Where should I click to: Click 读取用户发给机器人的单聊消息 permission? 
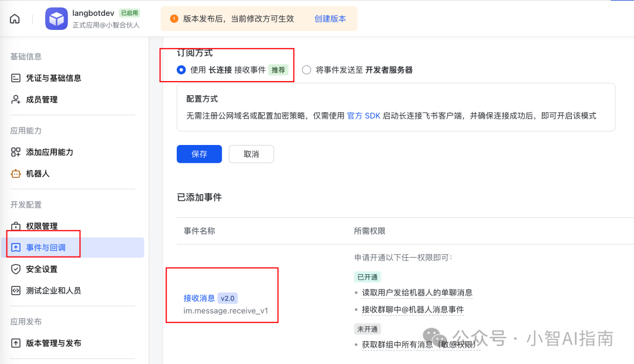point(417,292)
